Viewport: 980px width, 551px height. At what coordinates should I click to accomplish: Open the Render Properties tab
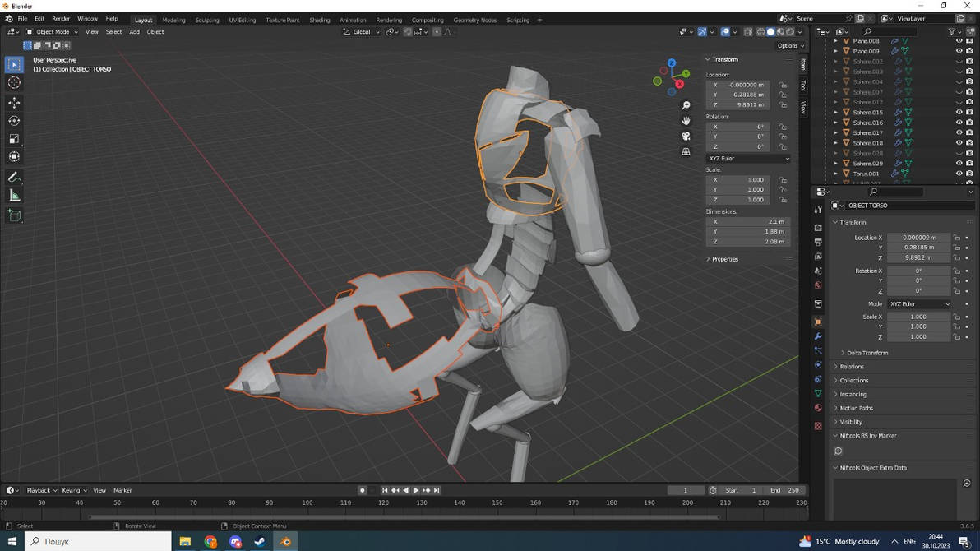819,228
